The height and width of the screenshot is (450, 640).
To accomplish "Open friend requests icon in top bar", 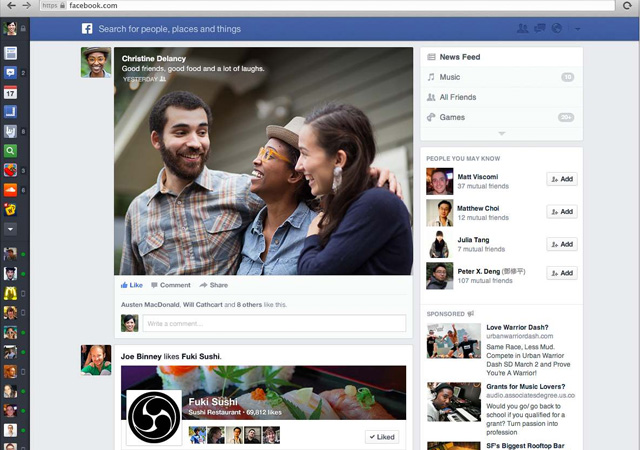I will tap(523, 29).
